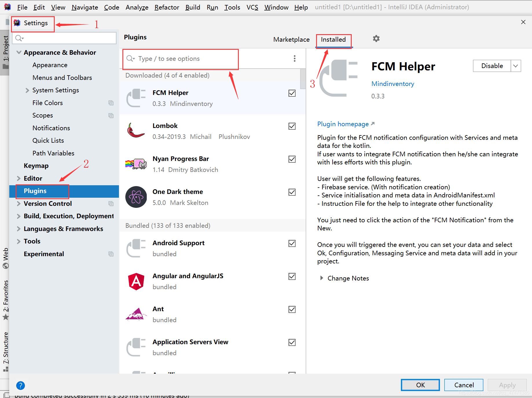Image resolution: width=532 pixels, height=398 pixels.
Task: Toggle the Android Support checkbox
Action: click(292, 243)
